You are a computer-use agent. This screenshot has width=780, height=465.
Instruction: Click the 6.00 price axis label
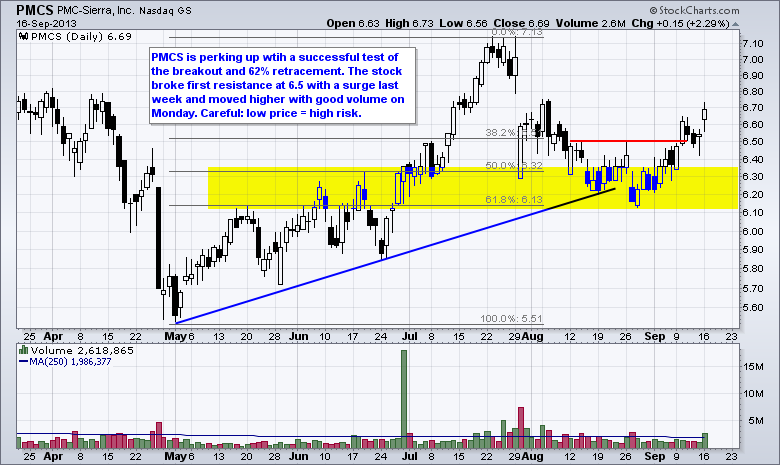[x=753, y=231]
